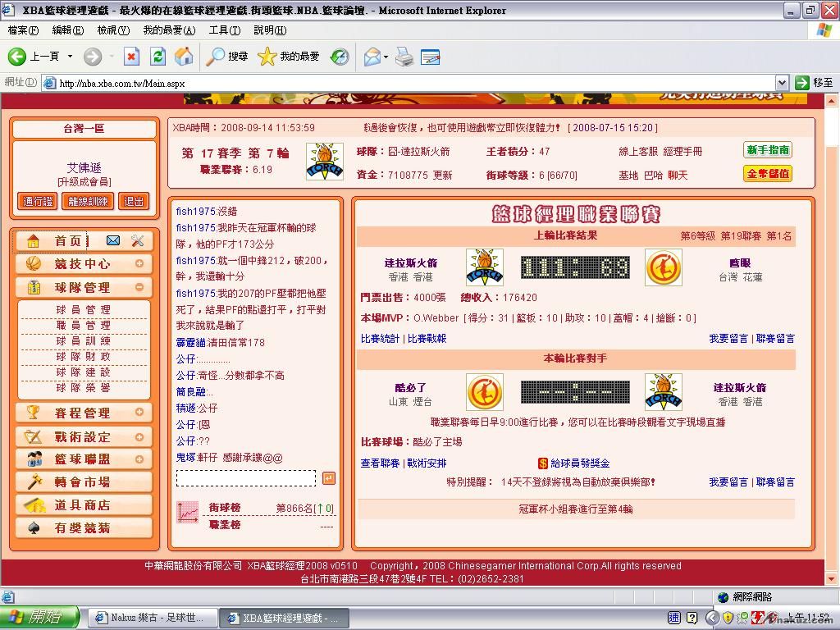Open the 工具 menu in menu bar
The height and width of the screenshot is (630, 840).
(x=224, y=30)
